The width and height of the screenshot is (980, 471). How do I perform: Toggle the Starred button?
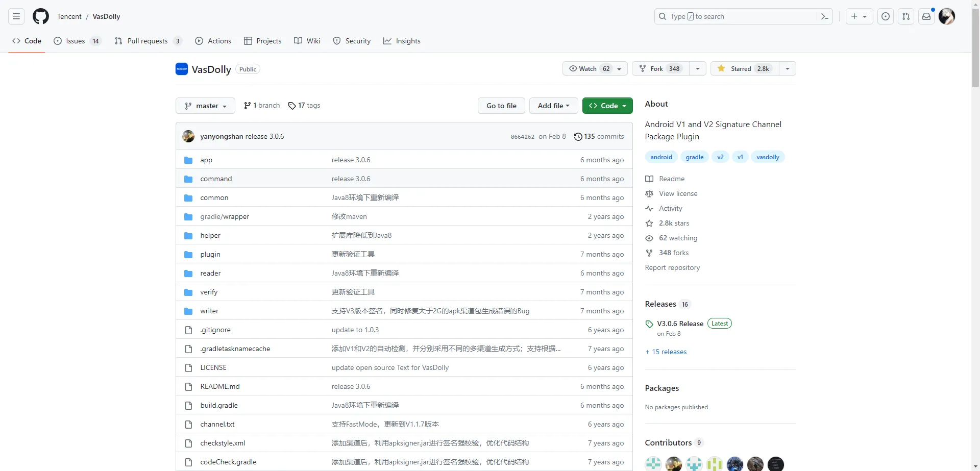click(x=745, y=68)
